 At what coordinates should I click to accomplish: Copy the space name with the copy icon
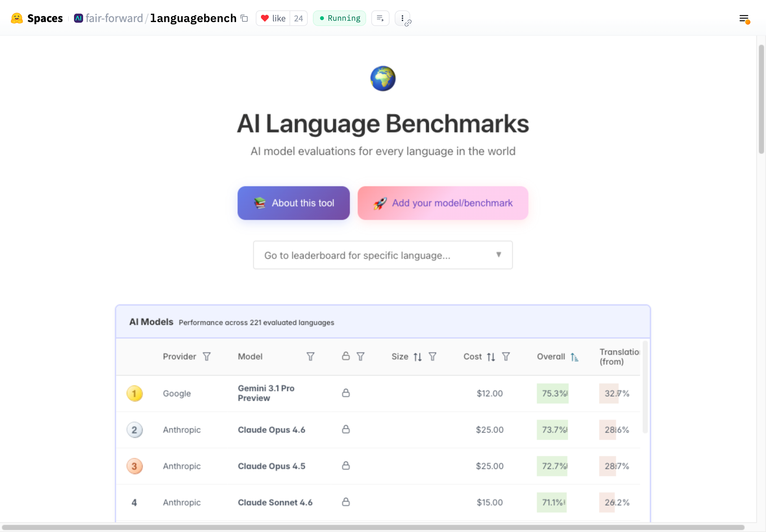tap(244, 18)
